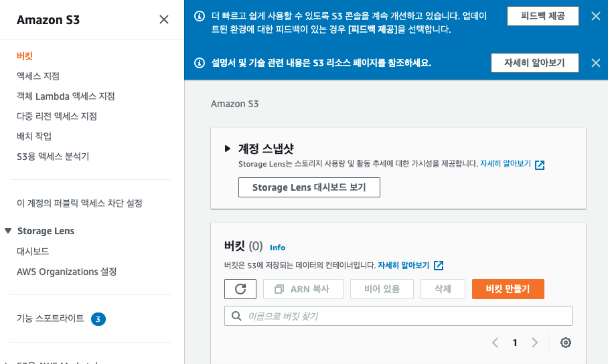Focus the 이름으로 버킷 찾기 search field
608x364 pixels.
(x=398, y=316)
